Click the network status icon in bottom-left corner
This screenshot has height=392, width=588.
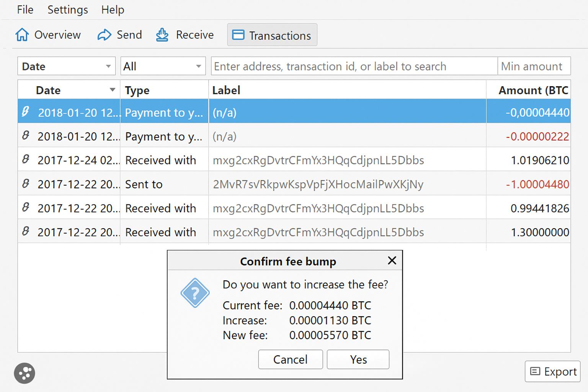pos(24,373)
